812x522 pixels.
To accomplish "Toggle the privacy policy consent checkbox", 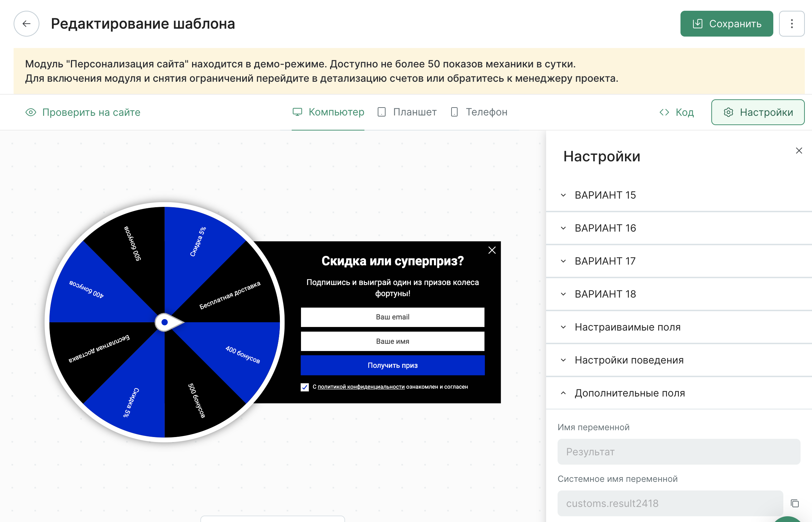I will (x=305, y=387).
